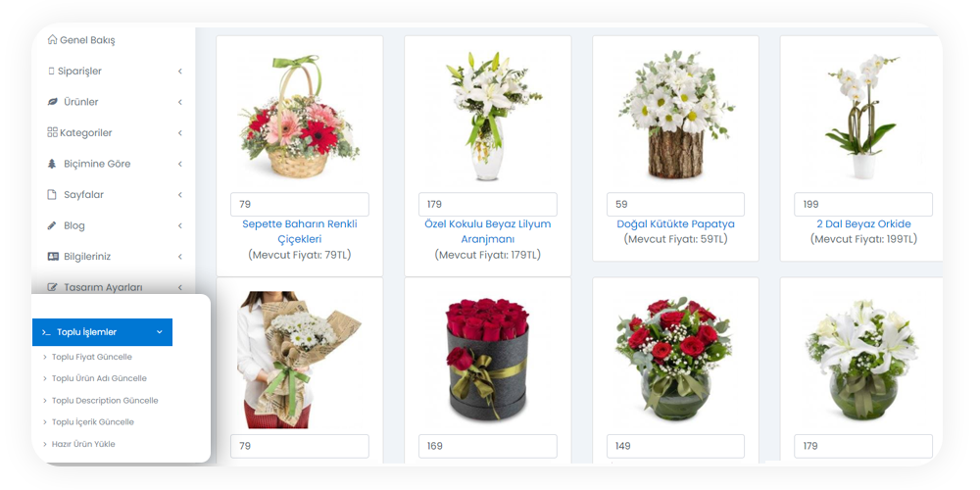Click the Siparişler sidebar icon

coord(51,72)
